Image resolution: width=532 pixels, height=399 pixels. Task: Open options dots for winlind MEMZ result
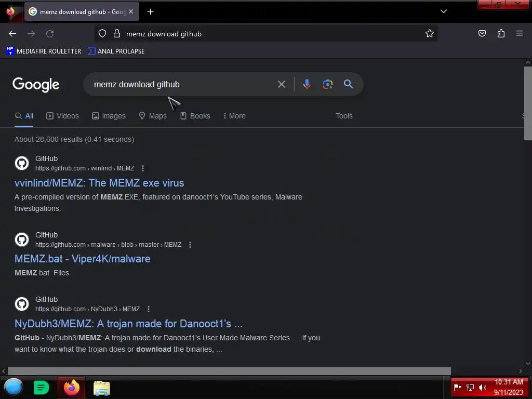click(x=143, y=168)
